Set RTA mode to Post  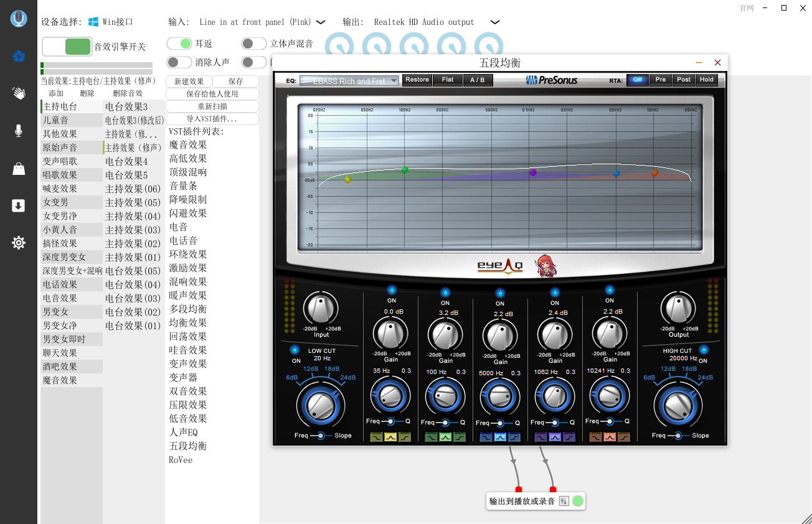[x=684, y=80]
